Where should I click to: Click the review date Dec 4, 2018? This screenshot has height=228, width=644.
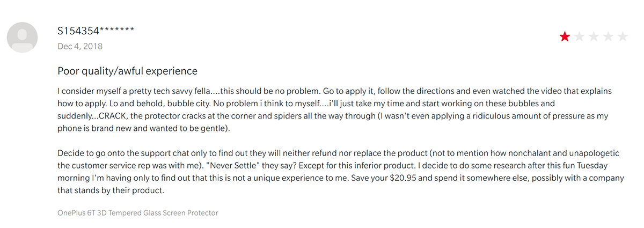tap(80, 47)
